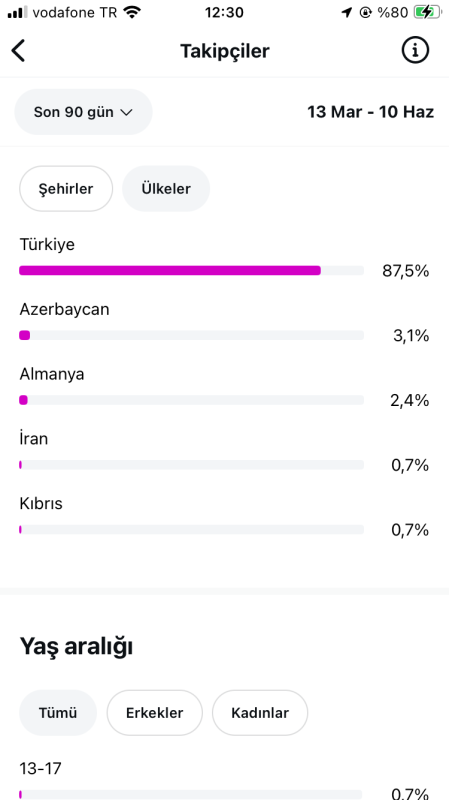Open the info icon in header
This screenshot has height=800, width=449.
click(415, 51)
